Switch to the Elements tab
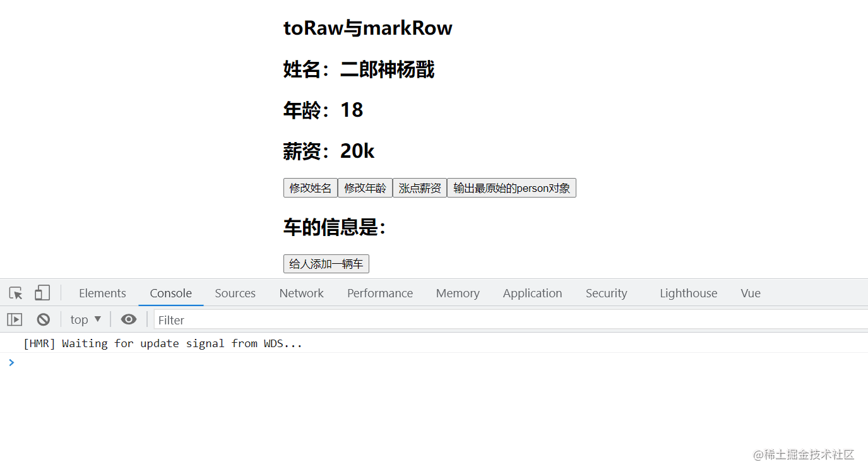This screenshot has width=868, height=474. pos(102,293)
